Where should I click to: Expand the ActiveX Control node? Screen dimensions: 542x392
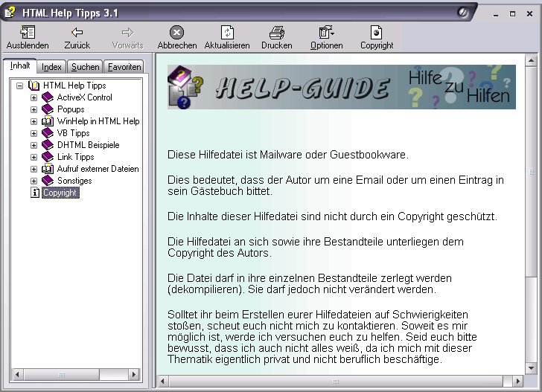34,97
